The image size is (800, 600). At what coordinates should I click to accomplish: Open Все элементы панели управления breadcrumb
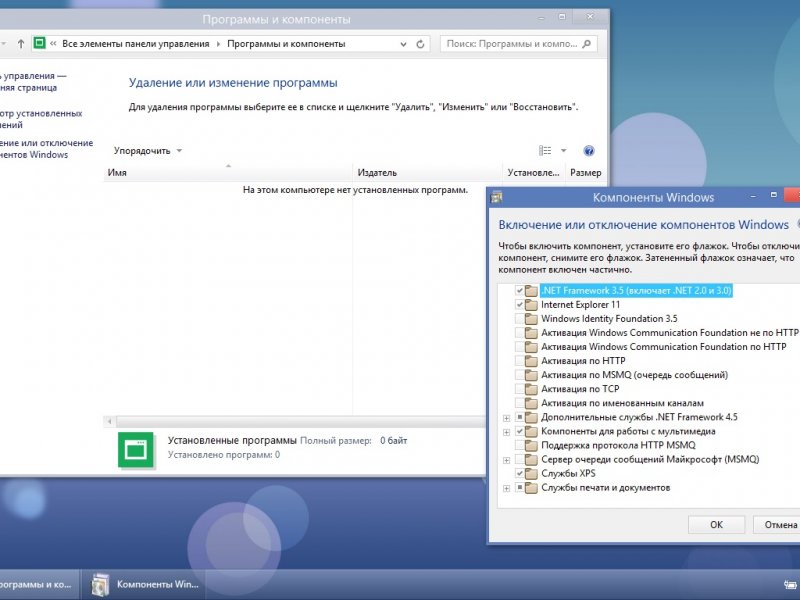[136, 44]
